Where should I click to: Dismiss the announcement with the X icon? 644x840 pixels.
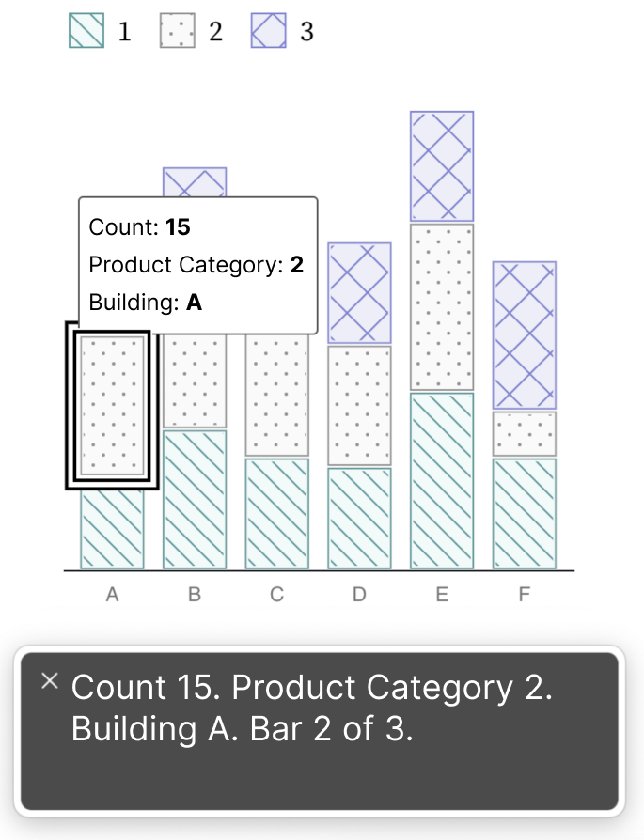click(49, 681)
